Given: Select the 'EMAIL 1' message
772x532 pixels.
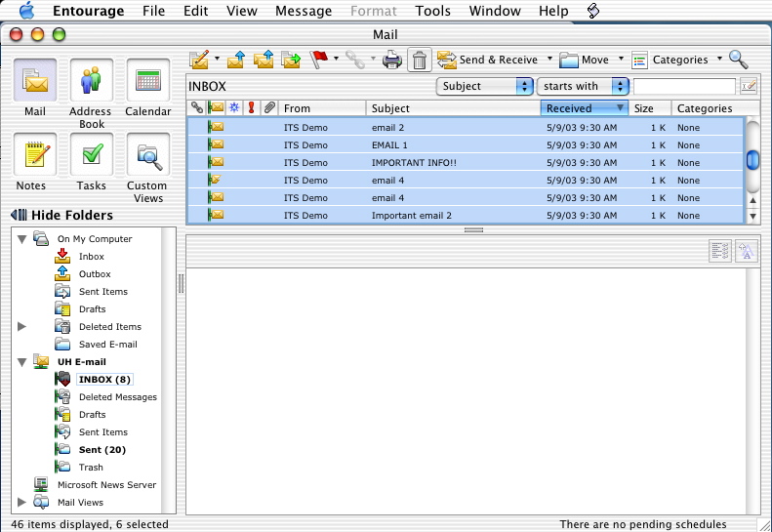Looking at the screenshot, I should (x=466, y=144).
